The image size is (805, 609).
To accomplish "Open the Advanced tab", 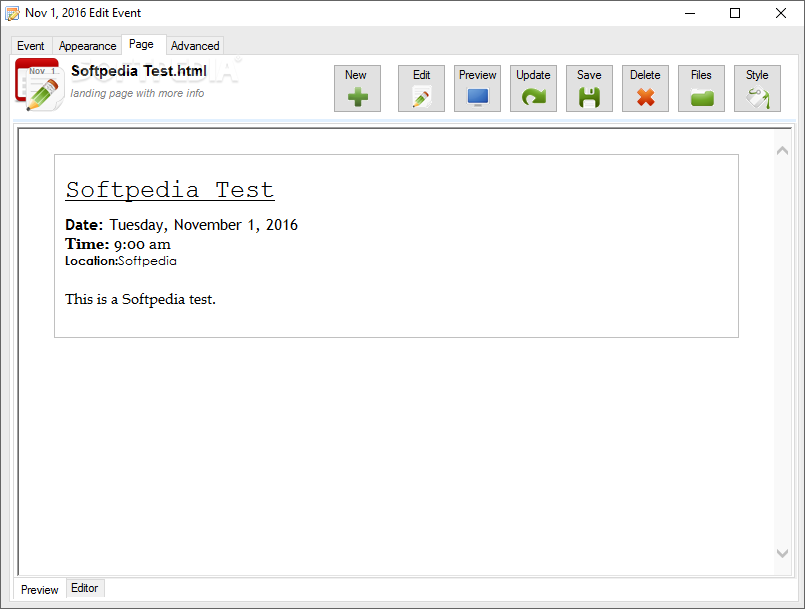I will pos(195,46).
